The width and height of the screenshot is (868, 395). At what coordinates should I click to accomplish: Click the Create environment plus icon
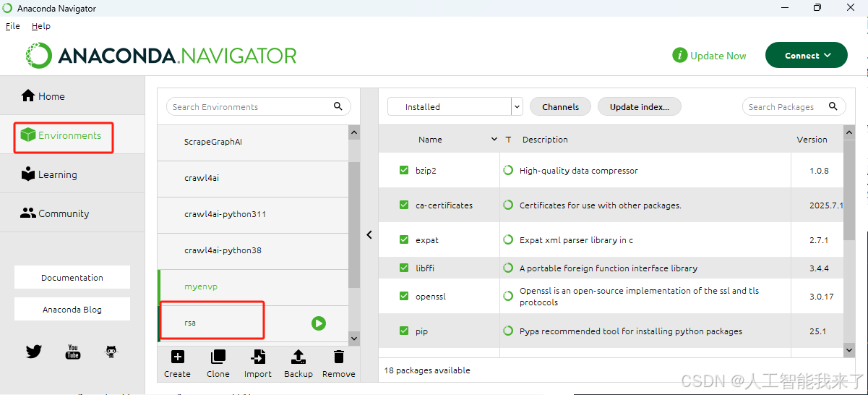(177, 357)
